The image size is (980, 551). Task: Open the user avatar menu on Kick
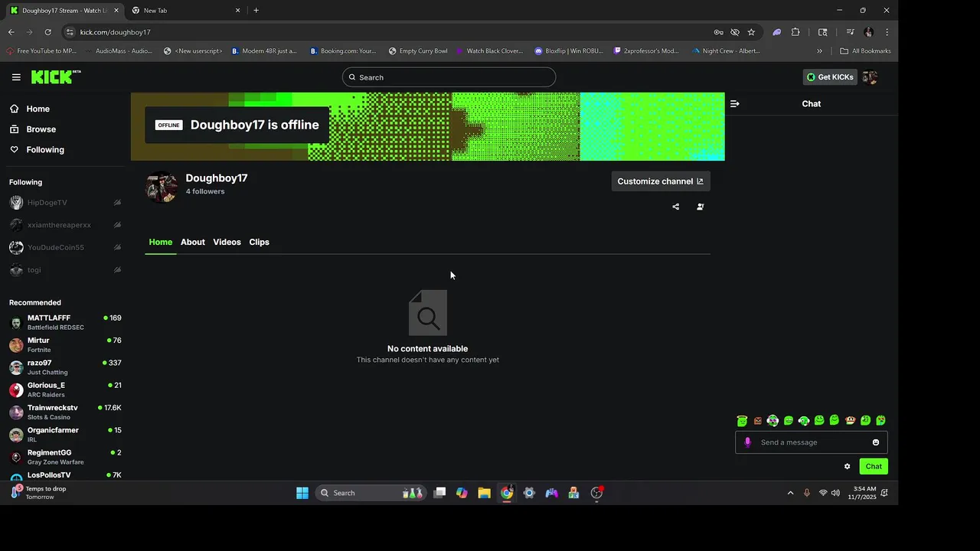[870, 77]
